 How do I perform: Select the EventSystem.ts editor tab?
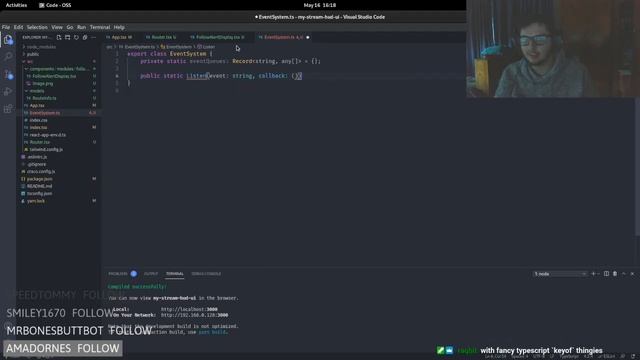point(282,37)
